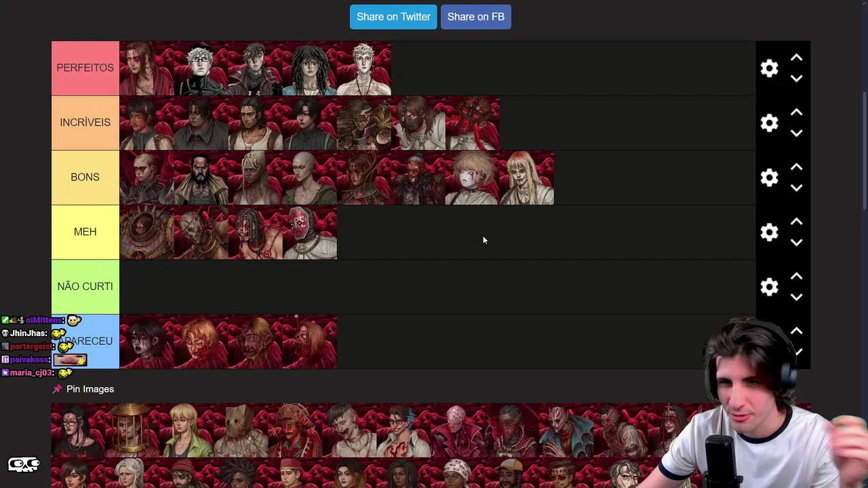
Task: Select gold flower-masked creature in INCRÍVEIS
Action: click(363, 123)
